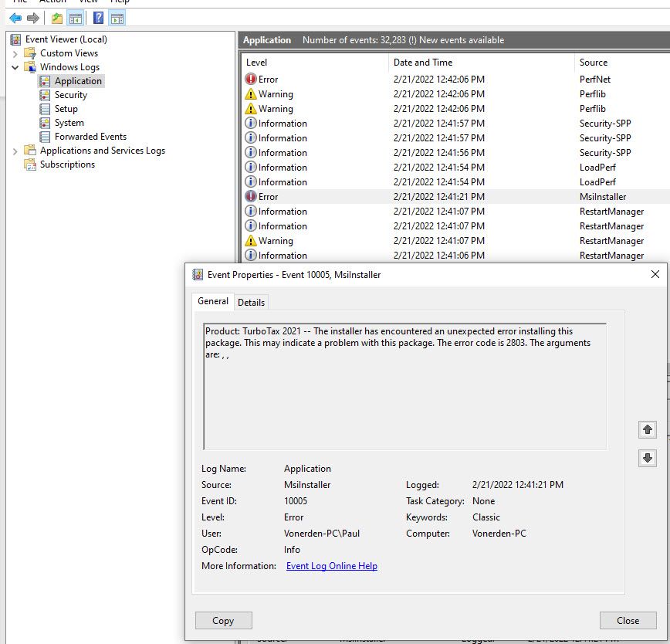The image size is (670, 644).
Task: Switch to General tab in Event Properties
Action: tap(213, 301)
